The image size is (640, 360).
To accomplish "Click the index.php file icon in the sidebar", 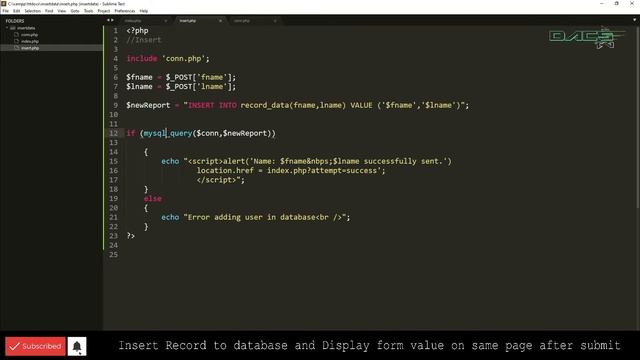I will [17, 41].
